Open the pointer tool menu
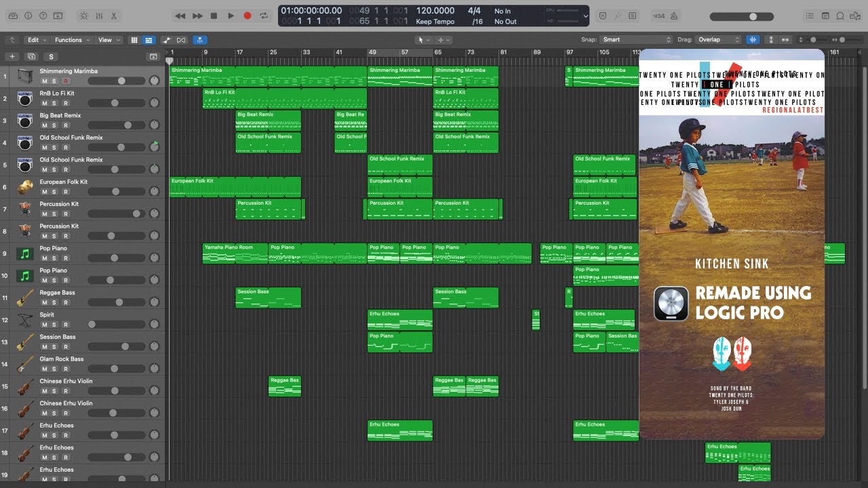Image resolution: width=868 pixels, height=488 pixels. click(424, 40)
